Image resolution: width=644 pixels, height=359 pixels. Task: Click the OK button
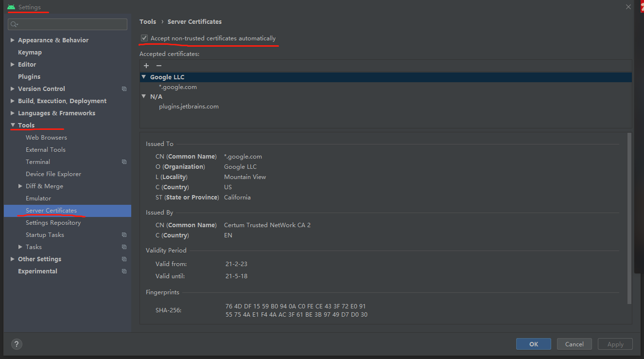(534, 344)
